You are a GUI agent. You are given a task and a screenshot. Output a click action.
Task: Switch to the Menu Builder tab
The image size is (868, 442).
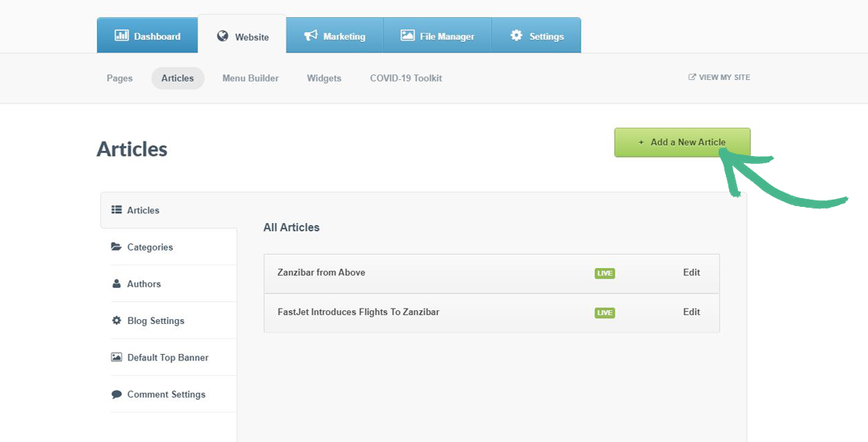pos(250,78)
